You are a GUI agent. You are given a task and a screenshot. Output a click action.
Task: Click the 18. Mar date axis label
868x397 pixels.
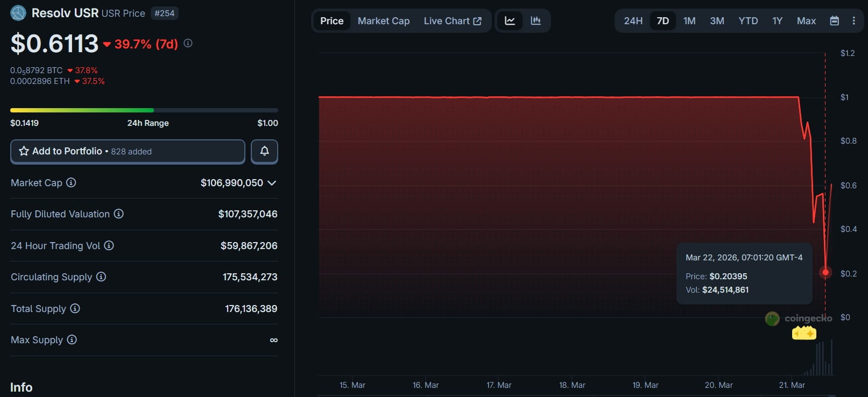[x=572, y=385]
